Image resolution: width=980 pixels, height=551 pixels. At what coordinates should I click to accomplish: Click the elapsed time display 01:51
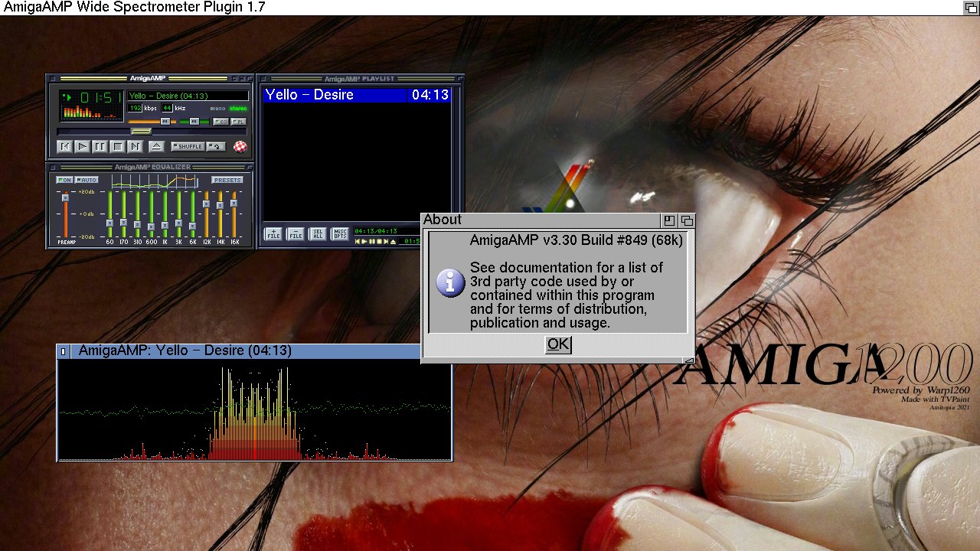[x=102, y=97]
